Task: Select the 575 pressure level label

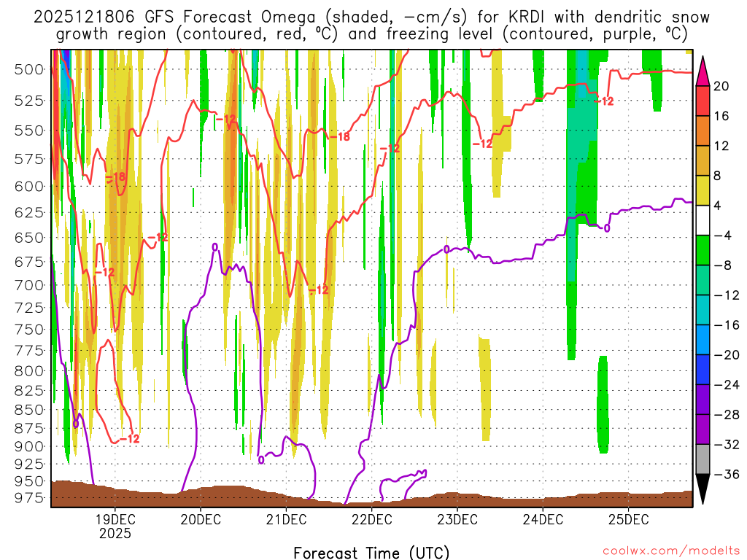Action: 29,158
